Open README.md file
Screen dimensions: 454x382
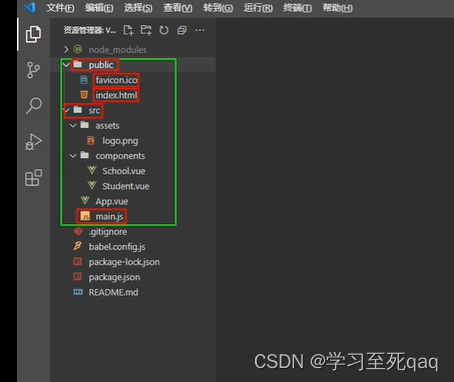point(113,292)
